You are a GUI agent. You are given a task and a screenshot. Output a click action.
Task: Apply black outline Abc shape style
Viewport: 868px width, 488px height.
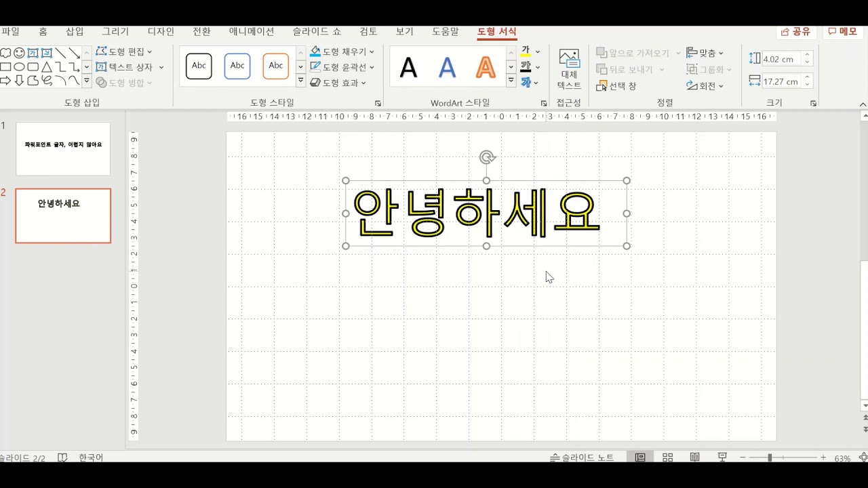point(199,66)
